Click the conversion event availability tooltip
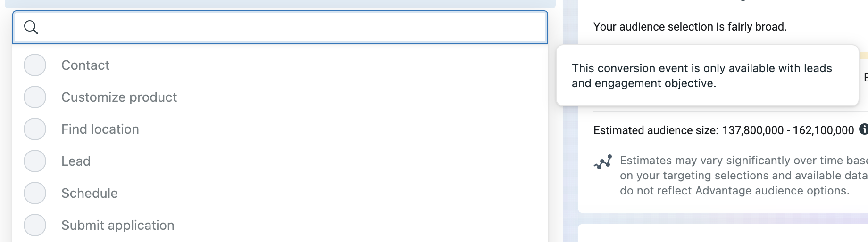Viewport: 868px width, 242px height. pos(707,75)
